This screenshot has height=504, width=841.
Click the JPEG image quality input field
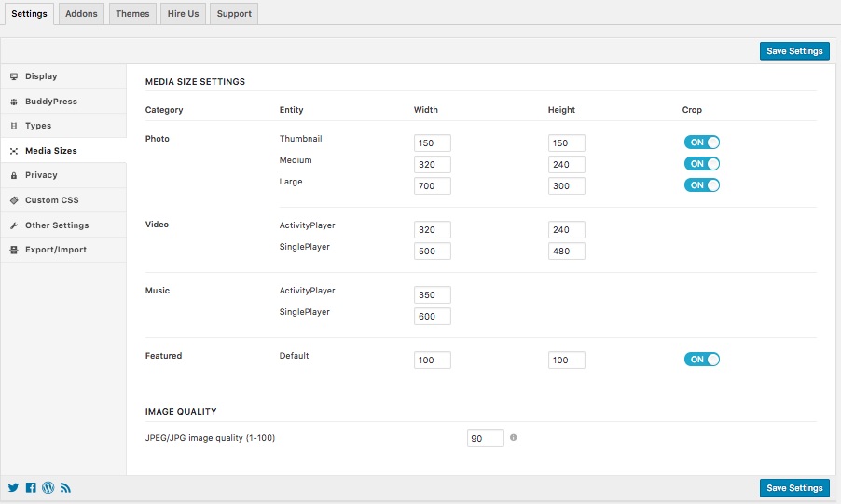(x=485, y=438)
